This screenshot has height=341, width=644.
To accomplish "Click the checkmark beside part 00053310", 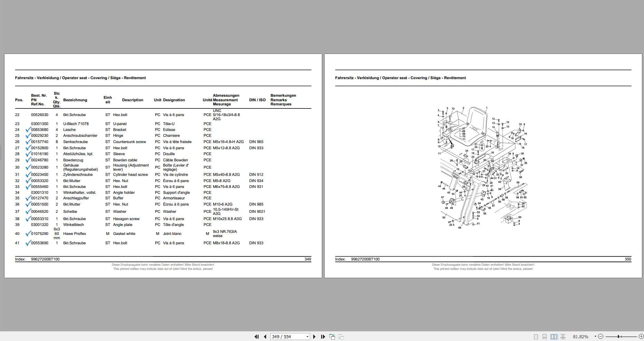I will [28, 219].
